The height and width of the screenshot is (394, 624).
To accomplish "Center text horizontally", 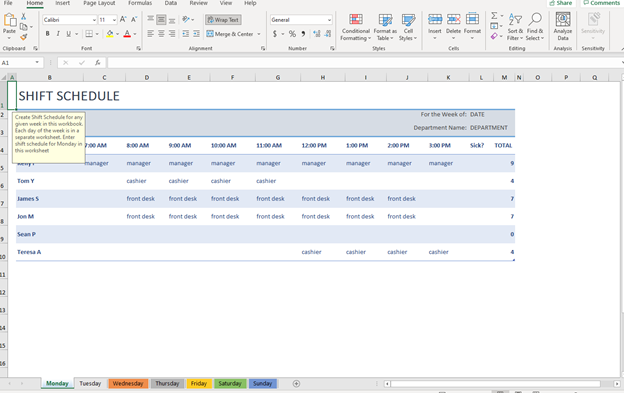I will (161, 34).
